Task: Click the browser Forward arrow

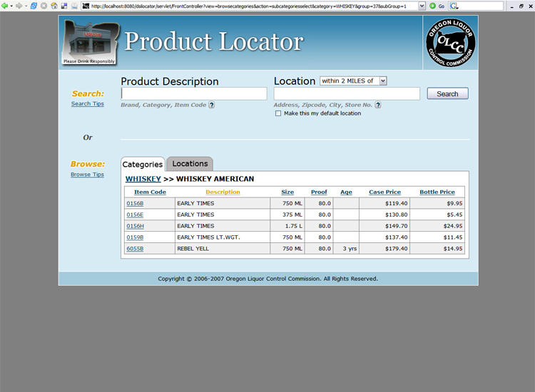Action: (x=19, y=6)
